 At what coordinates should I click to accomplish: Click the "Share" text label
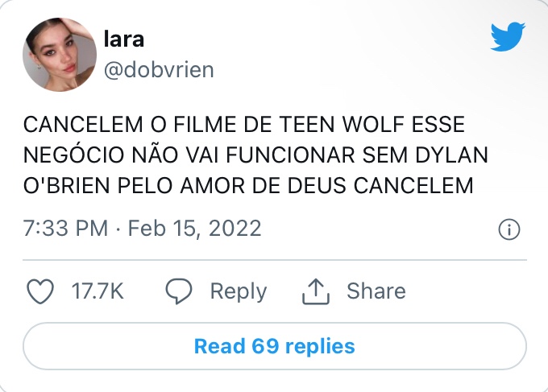(376, 291)
